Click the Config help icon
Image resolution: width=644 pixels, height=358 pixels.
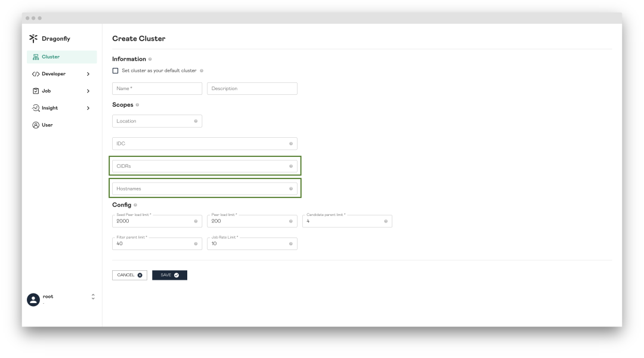(135, 205)
